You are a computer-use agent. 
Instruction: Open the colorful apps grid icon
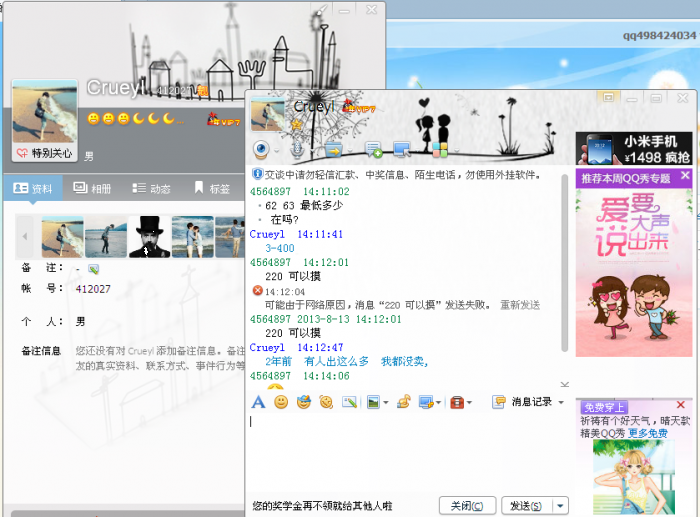click(440, 150)
